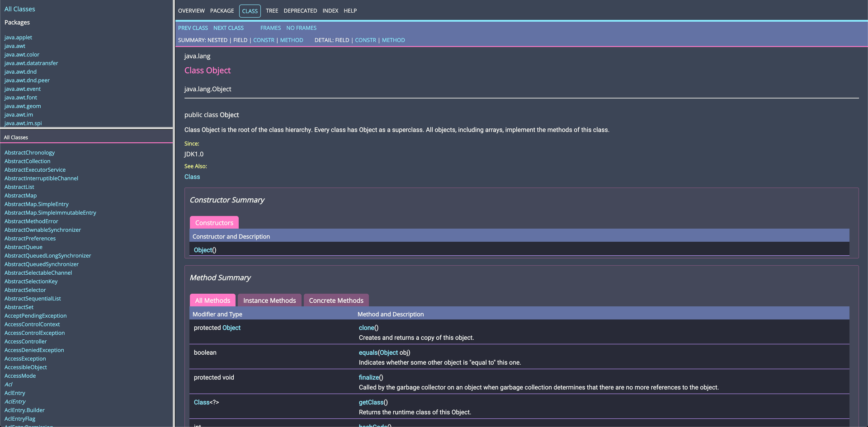Switch to Concrete Methods tab
The image size is (868, 427).
[336, 300]
